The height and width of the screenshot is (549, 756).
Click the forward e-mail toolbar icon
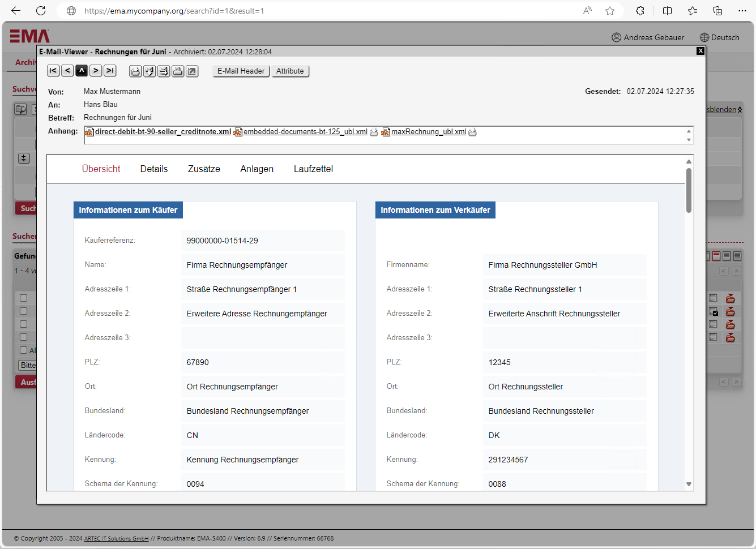coord(164,71)
